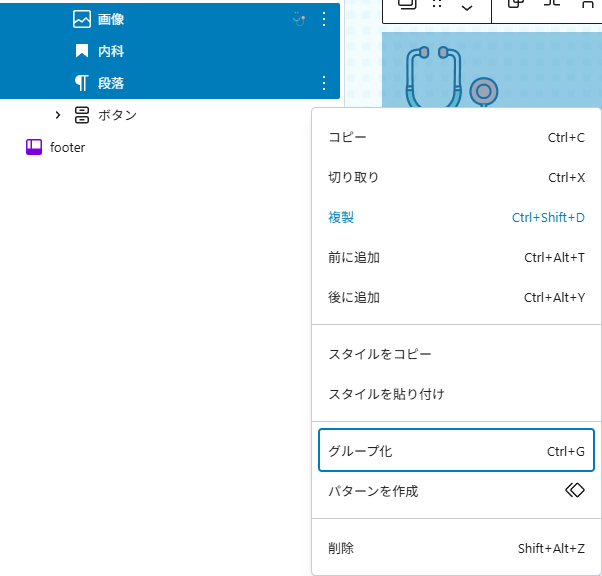Choose 後に追加 to insert after

[456, 297]
